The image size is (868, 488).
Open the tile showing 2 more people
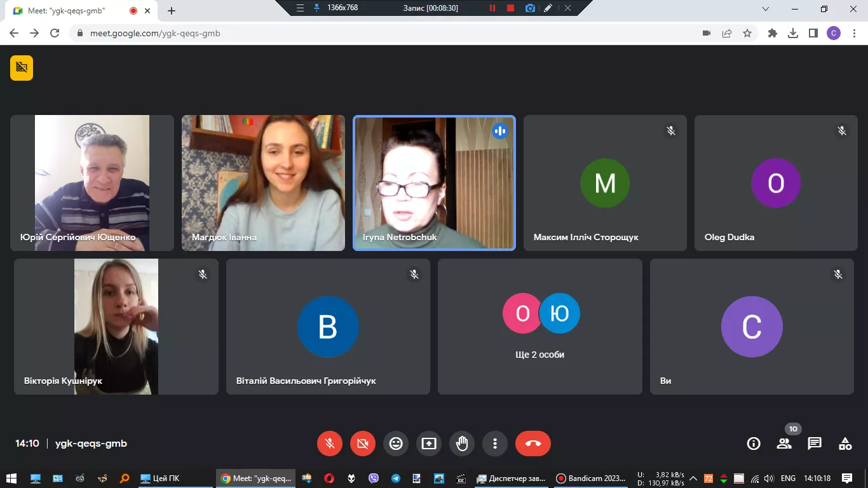540,327
